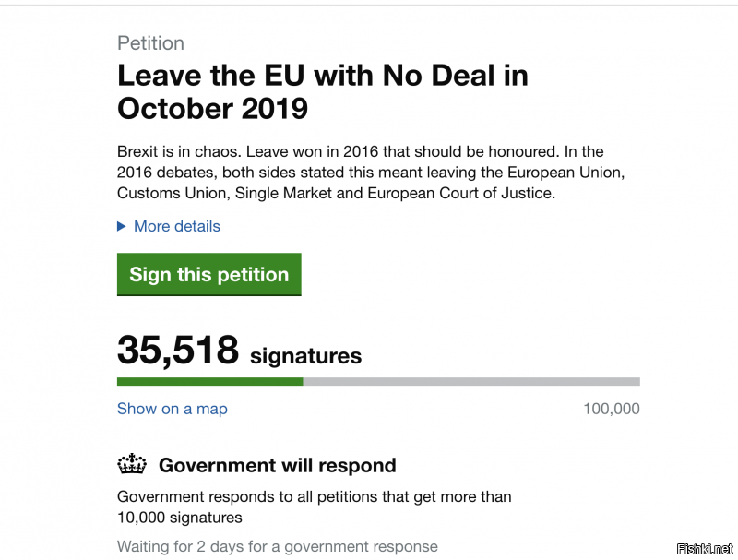Click the grey unfilled part of progress bar

click(471, 381)
